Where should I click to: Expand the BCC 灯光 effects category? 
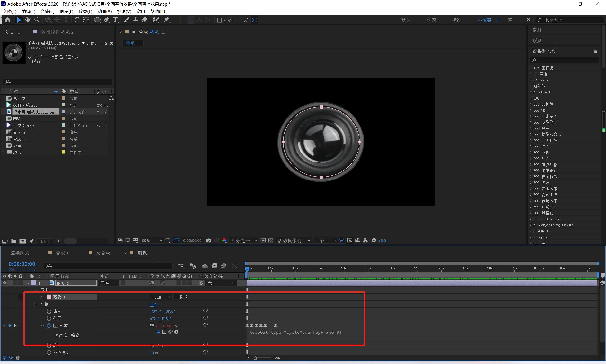click(531, 158)
